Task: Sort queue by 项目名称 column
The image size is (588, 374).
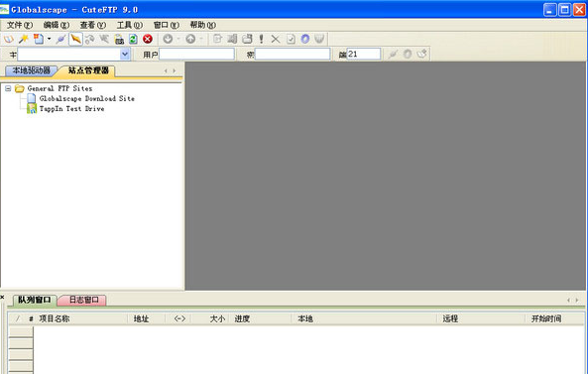Action: point(81,318)
